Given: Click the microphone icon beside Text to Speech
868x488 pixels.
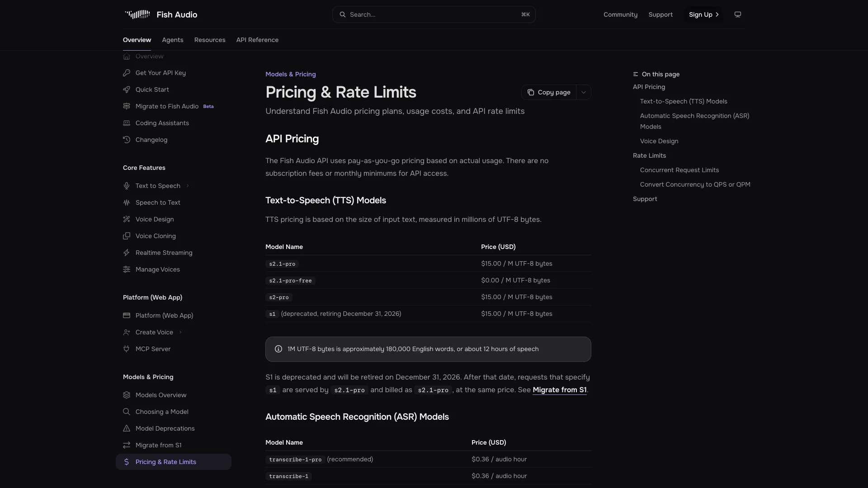Looking at the screenshot, I should [x=127, y=186].
